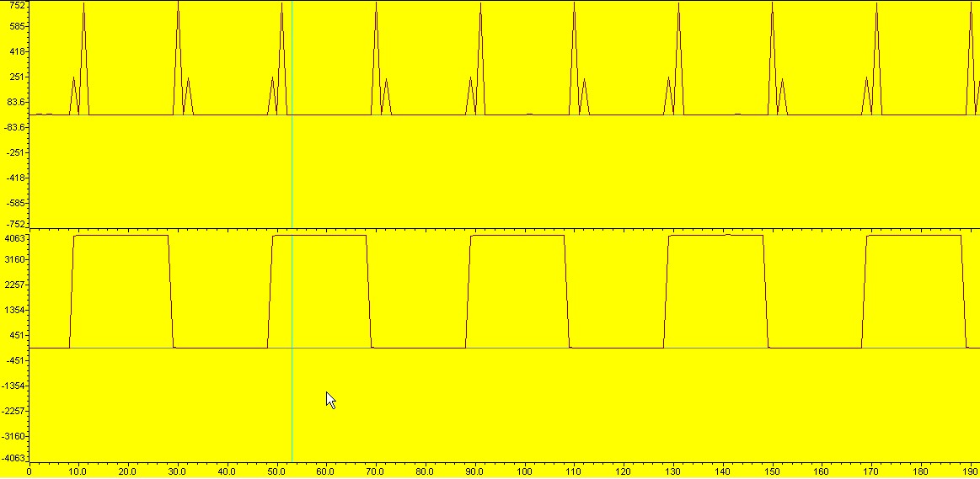Viewport: 980px width, 479px height.
Task: Select the -1354 lower axis label
Action: coord(13,386)
